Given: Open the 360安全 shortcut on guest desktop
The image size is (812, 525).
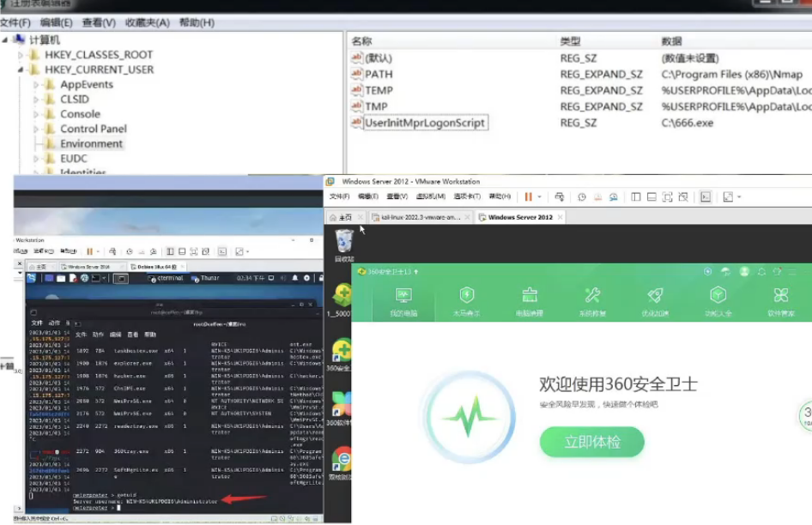Looking at the screenshot, I should (340, 354).
